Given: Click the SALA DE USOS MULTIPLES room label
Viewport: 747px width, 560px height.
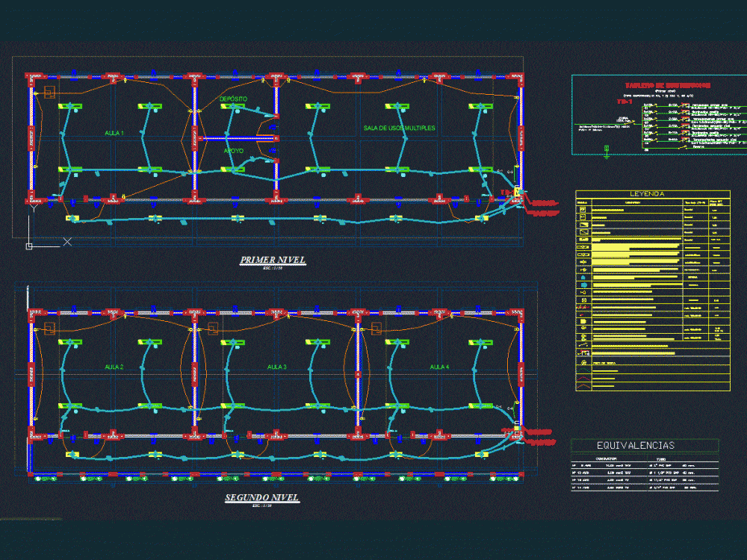Looking at the screenshot, I should [x=399, y=128].
